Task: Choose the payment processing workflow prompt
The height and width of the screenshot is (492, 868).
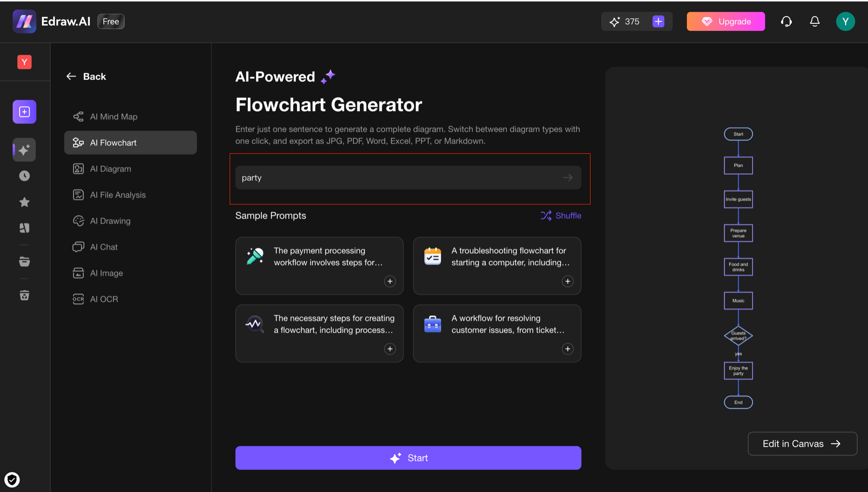Action: (x=319, y=266)
